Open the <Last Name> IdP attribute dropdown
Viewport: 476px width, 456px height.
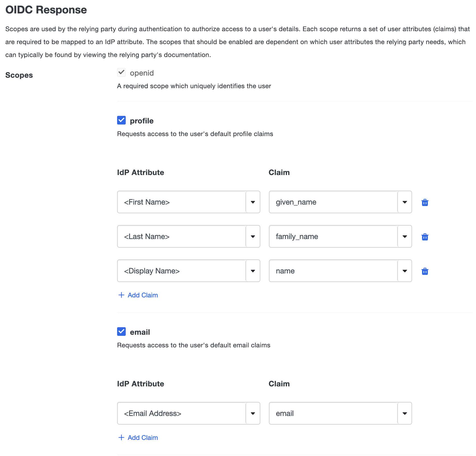point(253,237)
